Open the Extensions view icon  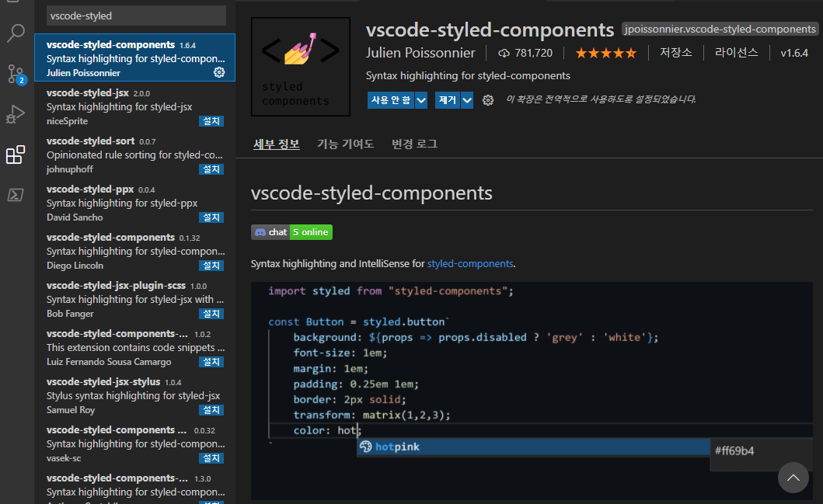point(16,155)
